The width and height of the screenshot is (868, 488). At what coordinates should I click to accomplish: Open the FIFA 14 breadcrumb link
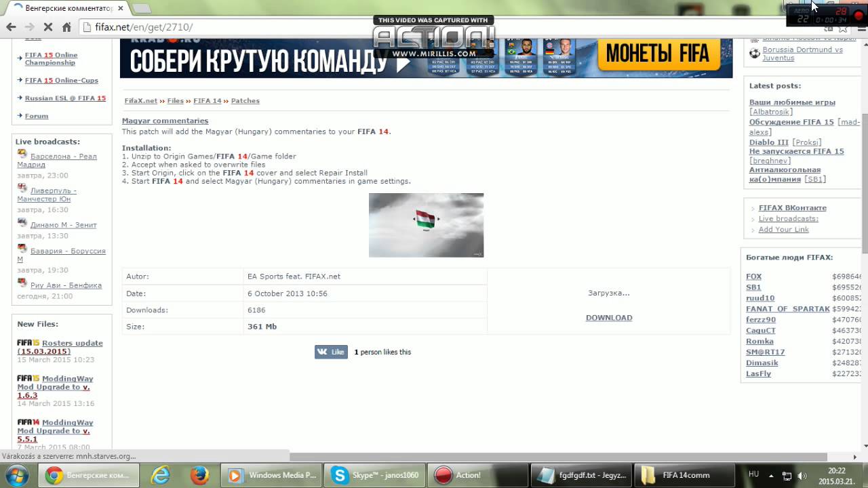tap(208, 101)
